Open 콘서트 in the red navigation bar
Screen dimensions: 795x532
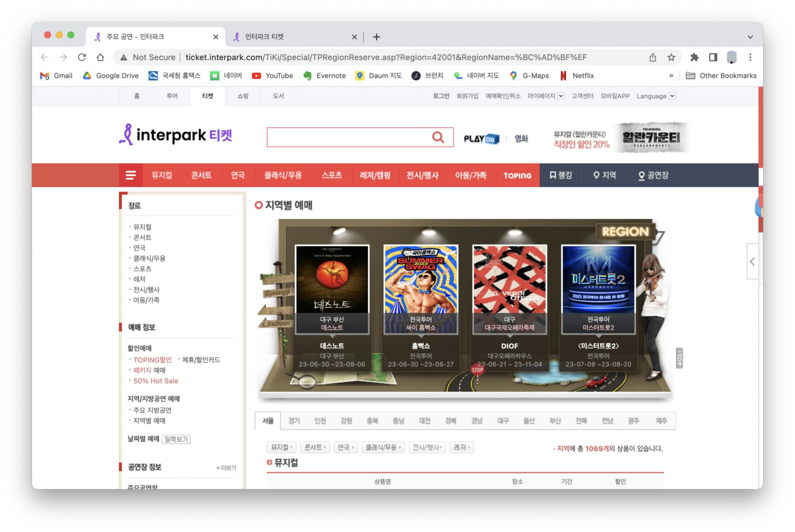pos(201,175)
